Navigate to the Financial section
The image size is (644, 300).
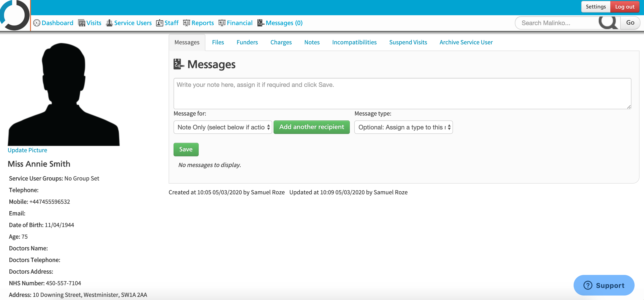tap(239, 23)
